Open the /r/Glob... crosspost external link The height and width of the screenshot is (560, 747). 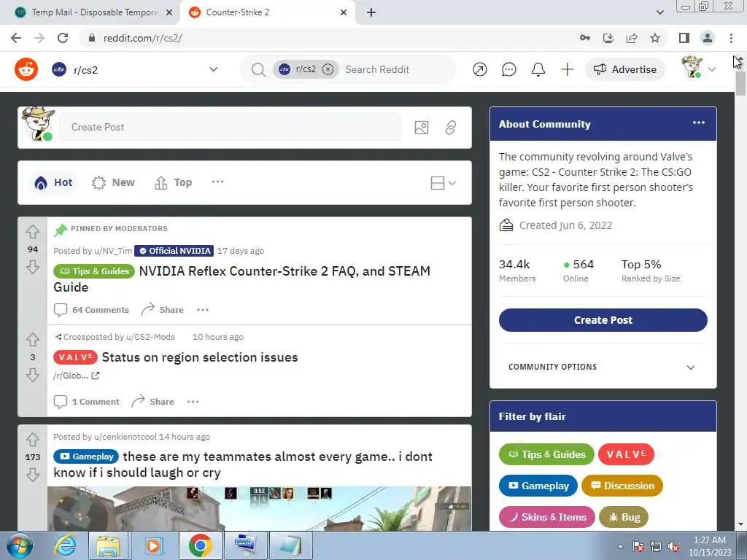[x=76, y=376]
